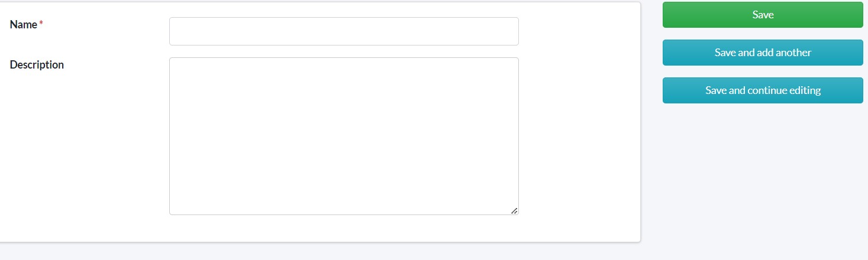This screenshot has width=868, height=260.
Task: Click the Description textarea resize grip icon
Action: (514, 210)
